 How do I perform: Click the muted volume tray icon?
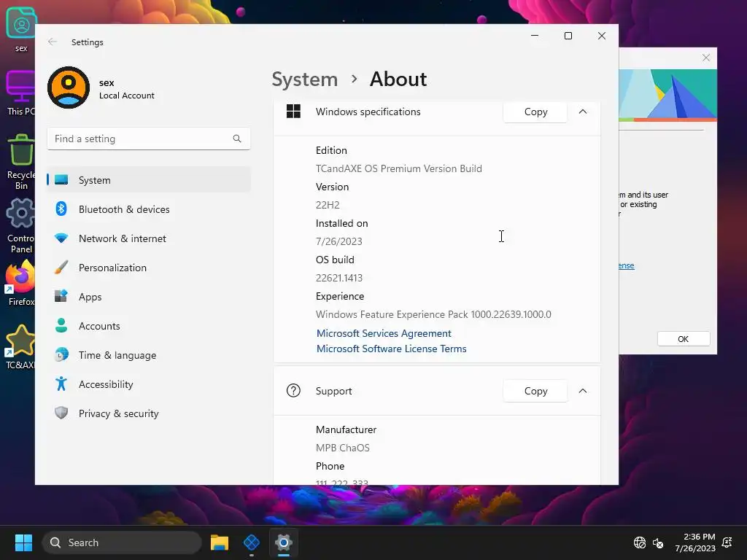pyautogui.click(x=658, y=542)
